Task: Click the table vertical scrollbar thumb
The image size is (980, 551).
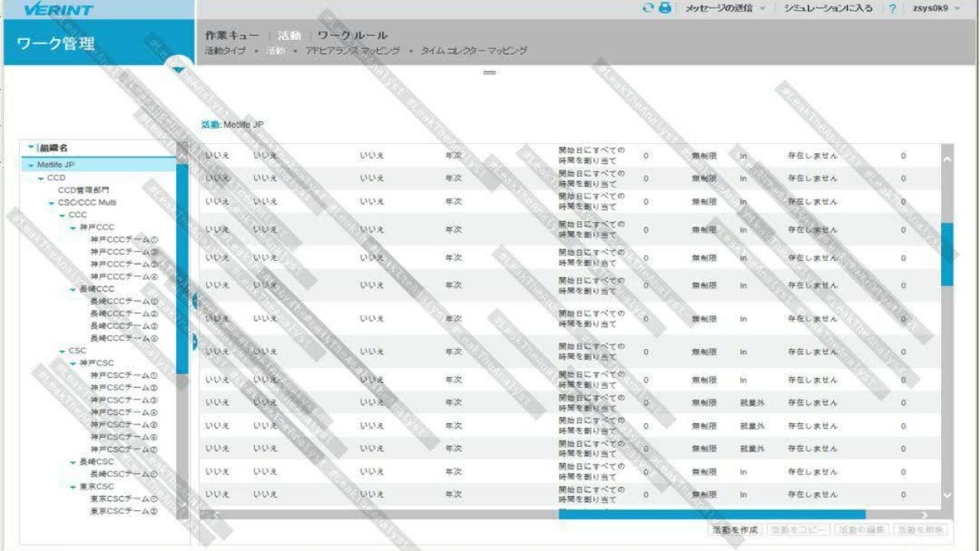Action: tap(947, 254)
